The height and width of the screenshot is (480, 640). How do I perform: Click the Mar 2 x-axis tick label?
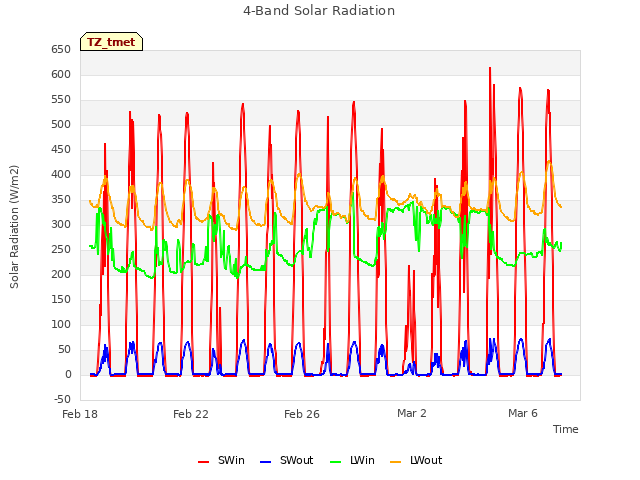point(412,413)
